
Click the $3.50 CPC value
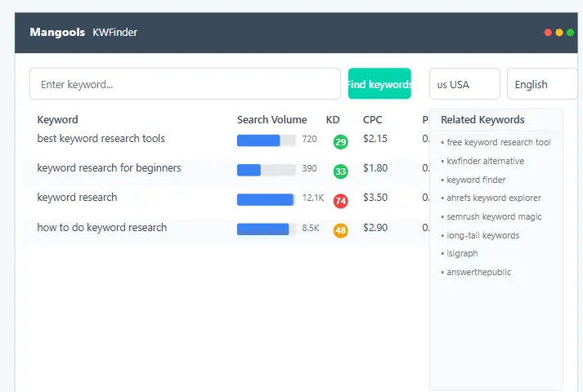[x=375, y=197]
